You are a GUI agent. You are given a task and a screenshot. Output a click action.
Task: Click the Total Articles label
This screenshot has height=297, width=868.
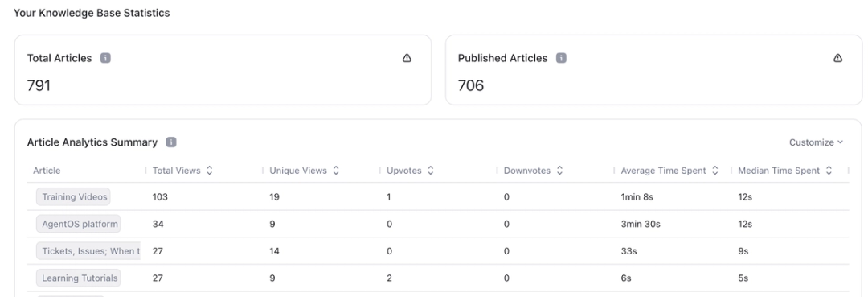[x=59, y=58]
